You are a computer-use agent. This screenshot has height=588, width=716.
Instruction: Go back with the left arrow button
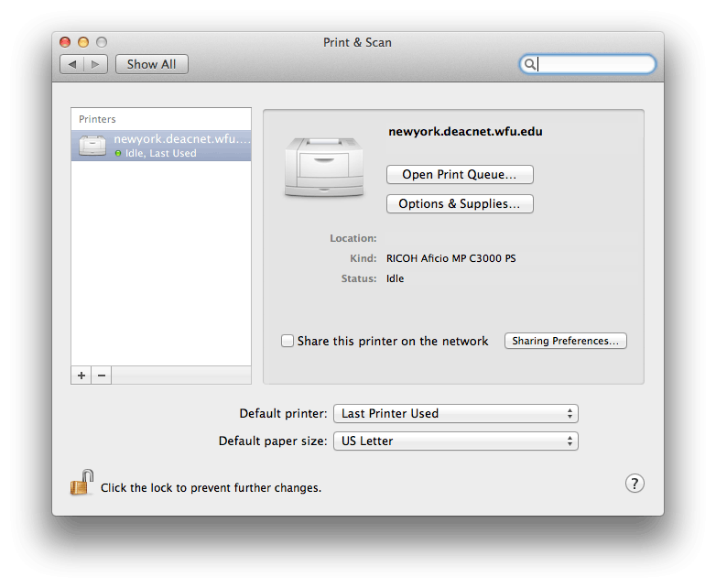pos(72,64)
